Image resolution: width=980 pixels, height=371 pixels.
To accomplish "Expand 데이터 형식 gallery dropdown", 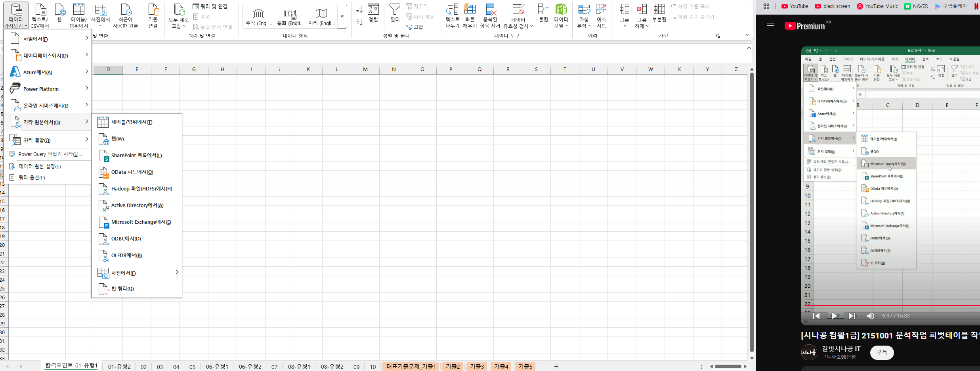I will pos(342,16).
